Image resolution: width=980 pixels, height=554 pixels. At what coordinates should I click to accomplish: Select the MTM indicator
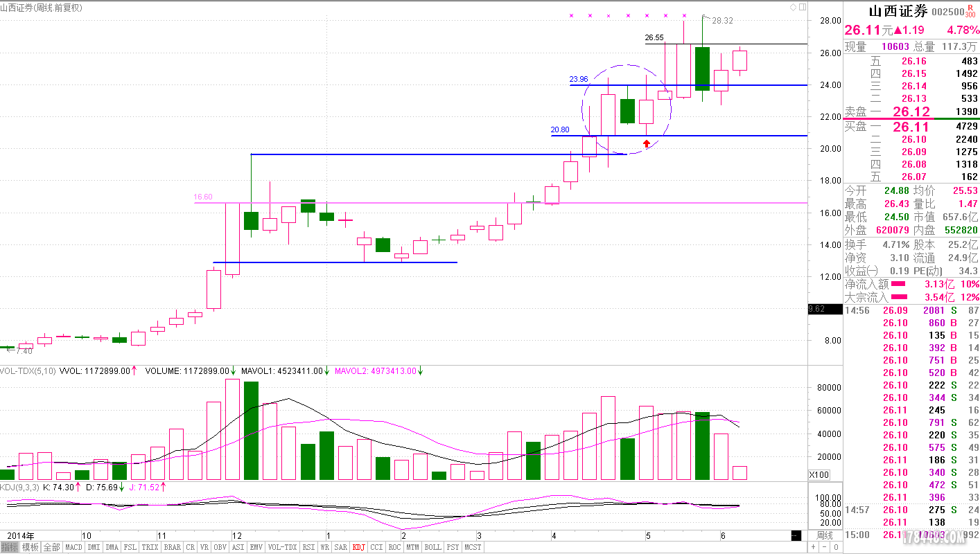click(412, 547)
